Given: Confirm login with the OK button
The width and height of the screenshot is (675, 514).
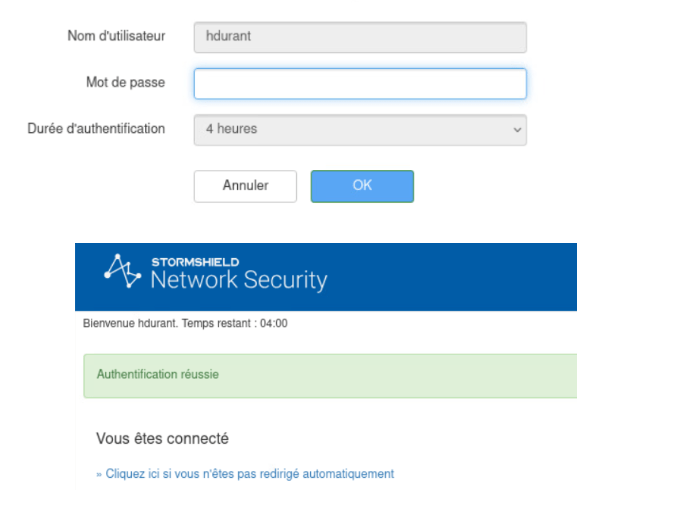Looking at the screenshot, I should click(x=362, y=186).
